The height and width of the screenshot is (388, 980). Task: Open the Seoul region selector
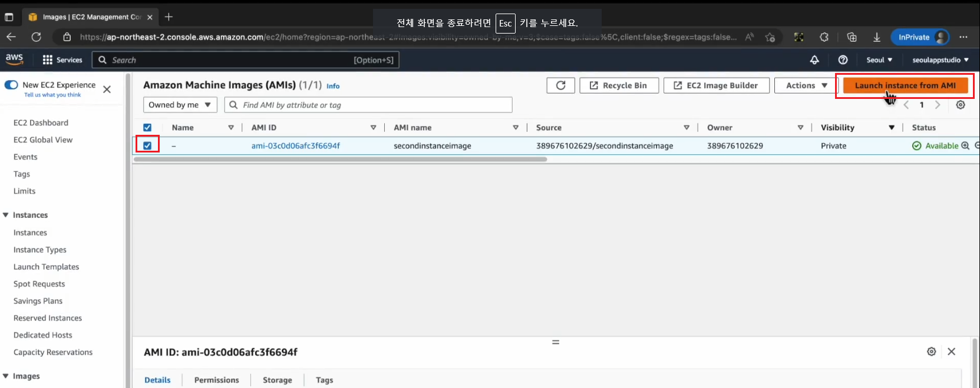[879, 60]
